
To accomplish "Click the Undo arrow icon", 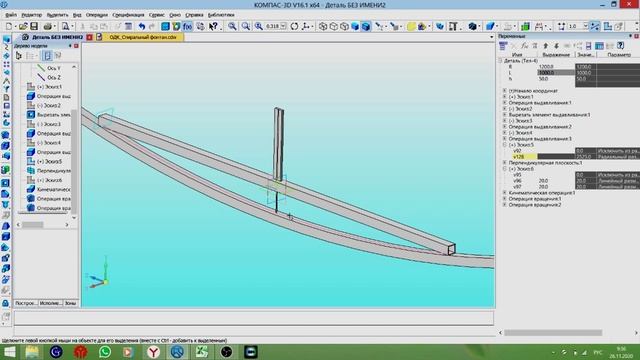I will (142, 26).
